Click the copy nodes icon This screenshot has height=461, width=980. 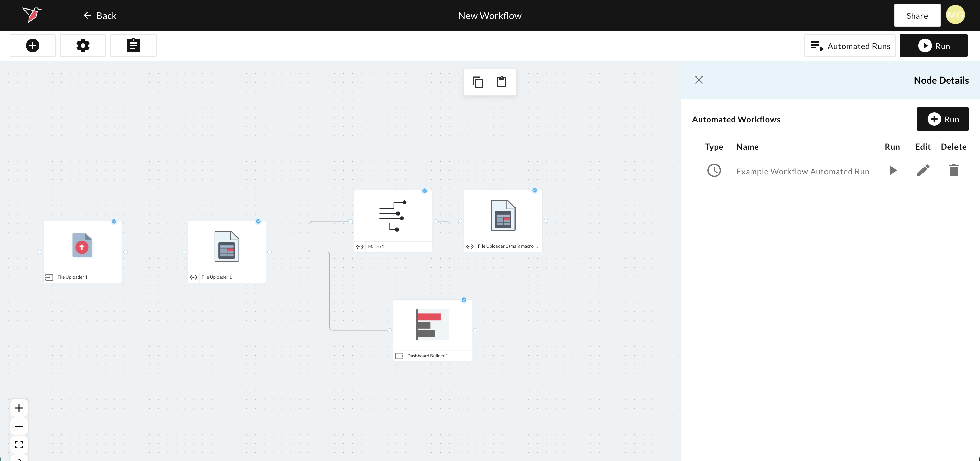(x=478, y=82)
